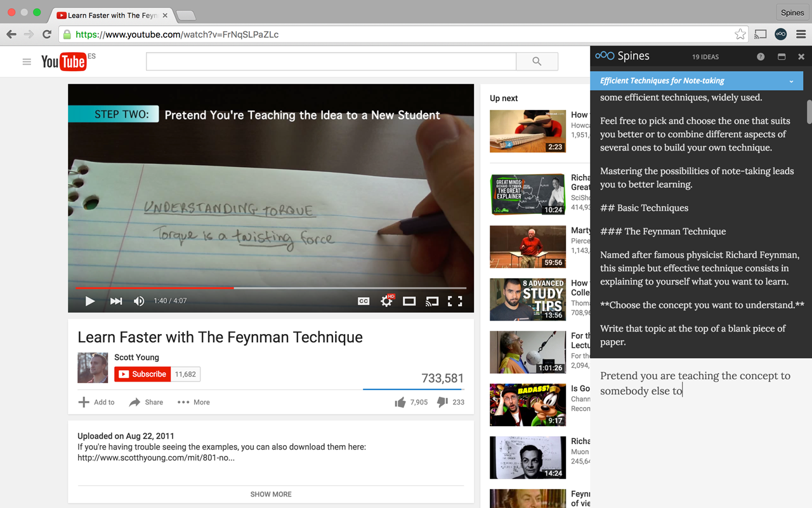
Task: Click the 'Up next' heading
Action: pyautogui.click(x=504, y=98)
